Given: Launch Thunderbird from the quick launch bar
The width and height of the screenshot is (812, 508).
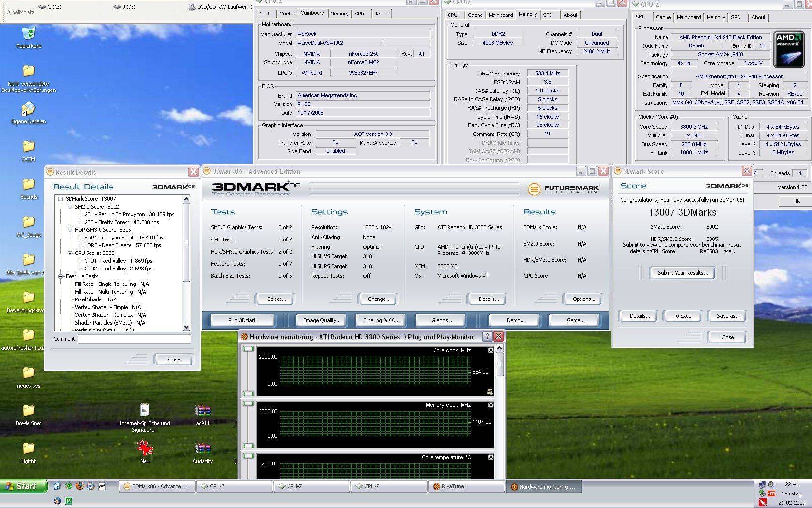Looking at the screenshot, I should tap(58, 500).
